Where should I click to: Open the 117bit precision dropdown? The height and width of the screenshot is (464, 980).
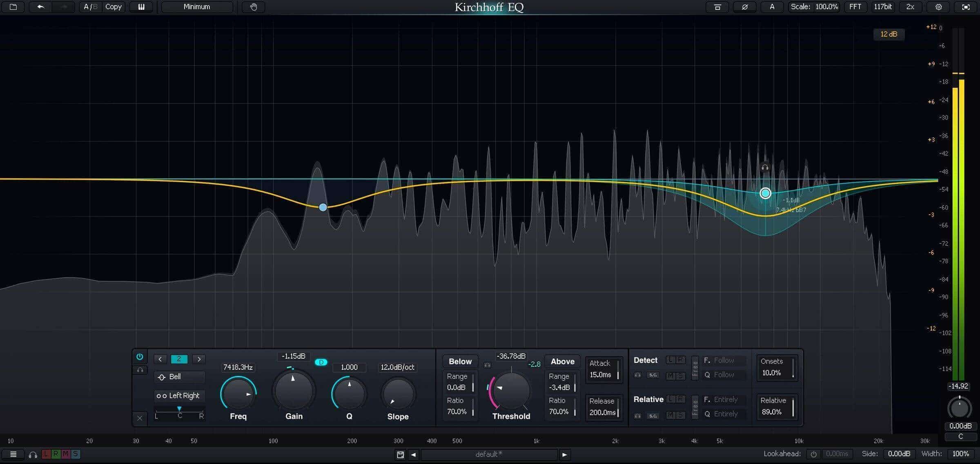click(x=882, y=7)
